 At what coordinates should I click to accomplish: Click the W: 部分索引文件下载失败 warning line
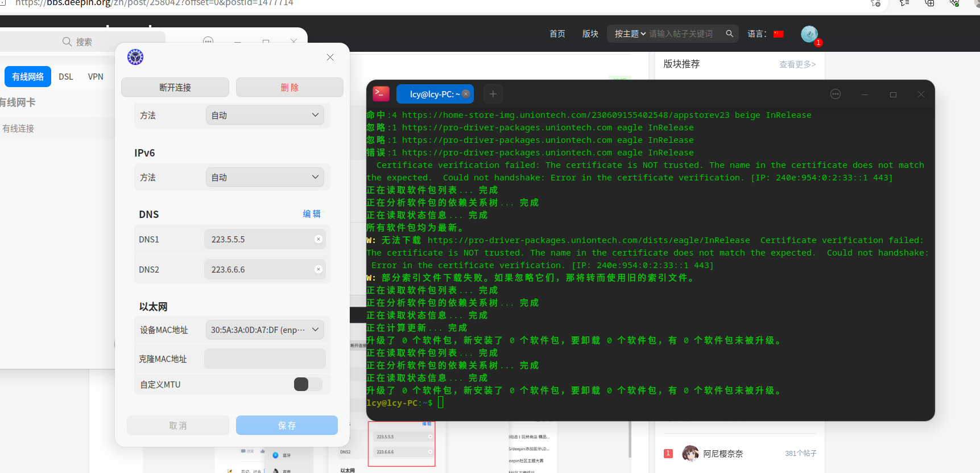531,278
